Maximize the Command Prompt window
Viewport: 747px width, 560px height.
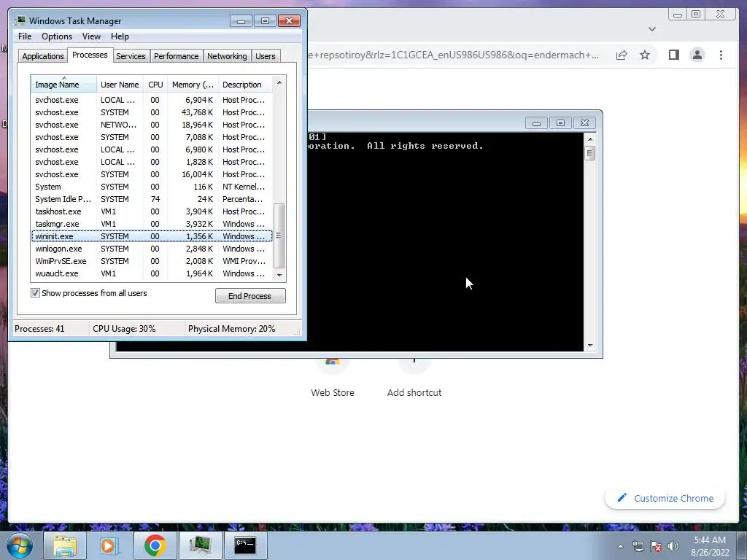click(560, 122)
